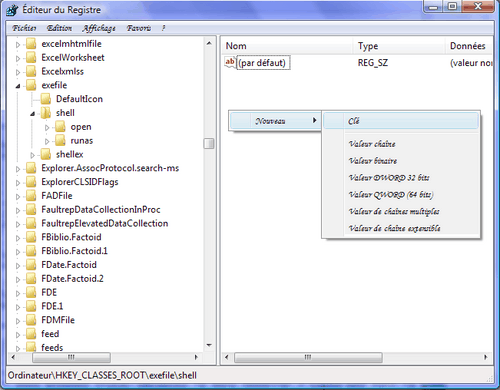
Task: Click the folder icon beside open key
Action: (60, 127)
